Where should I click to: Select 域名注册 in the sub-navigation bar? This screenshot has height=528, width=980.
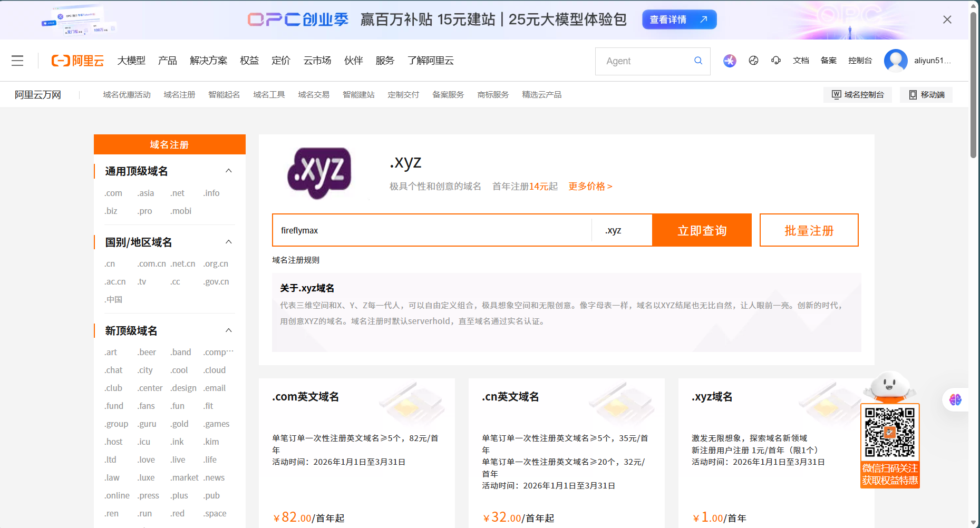click(179, 95)
